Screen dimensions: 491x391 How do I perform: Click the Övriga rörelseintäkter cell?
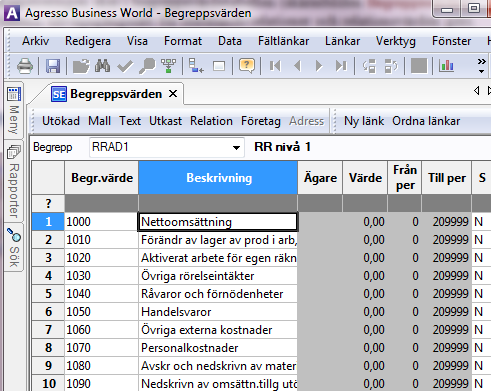coord(218,276)
